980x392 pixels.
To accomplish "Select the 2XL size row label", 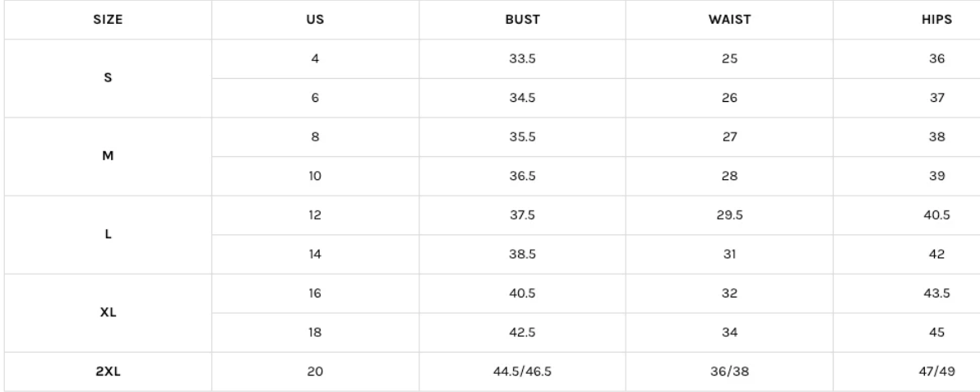I will [x=108, y=371].
